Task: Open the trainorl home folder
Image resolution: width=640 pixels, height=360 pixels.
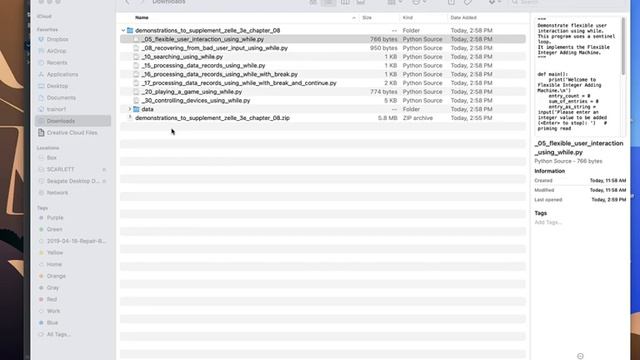Action: click(56, 109)
